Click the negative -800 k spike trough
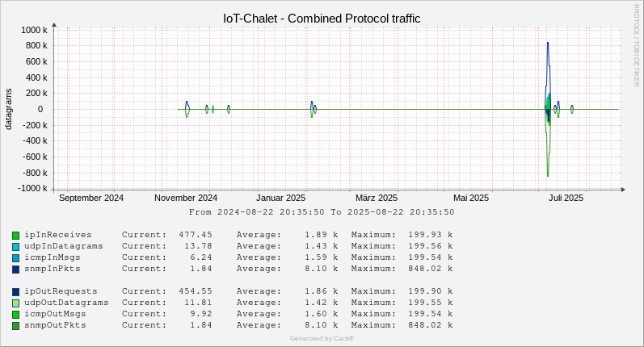This screenshot has width=644, height=347. coord(548,175)
